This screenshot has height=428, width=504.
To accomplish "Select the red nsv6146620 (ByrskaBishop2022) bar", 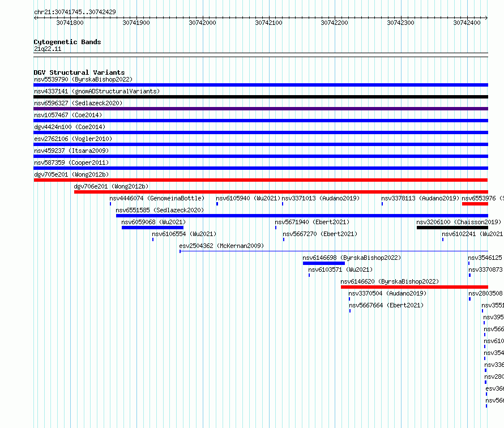I will pyautogui.click(x=415, y=287).
